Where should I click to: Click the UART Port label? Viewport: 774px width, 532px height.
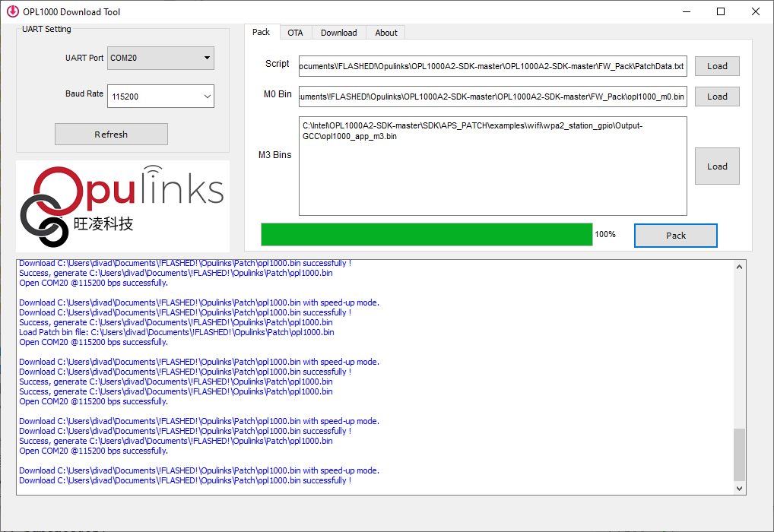84,58
